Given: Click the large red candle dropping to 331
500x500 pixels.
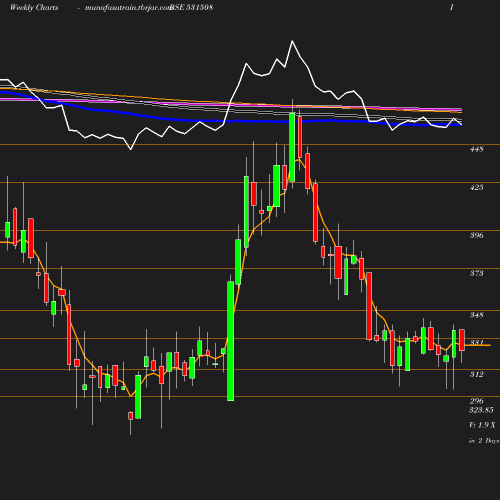Looking at the screenshot, I should click(x=369, y=306).
